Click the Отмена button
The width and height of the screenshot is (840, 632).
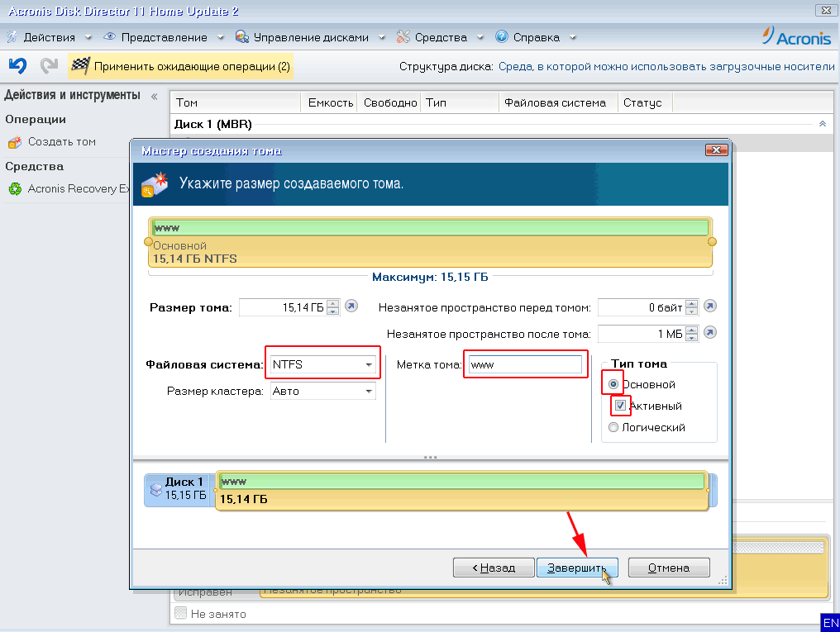(x=669, y=568)
